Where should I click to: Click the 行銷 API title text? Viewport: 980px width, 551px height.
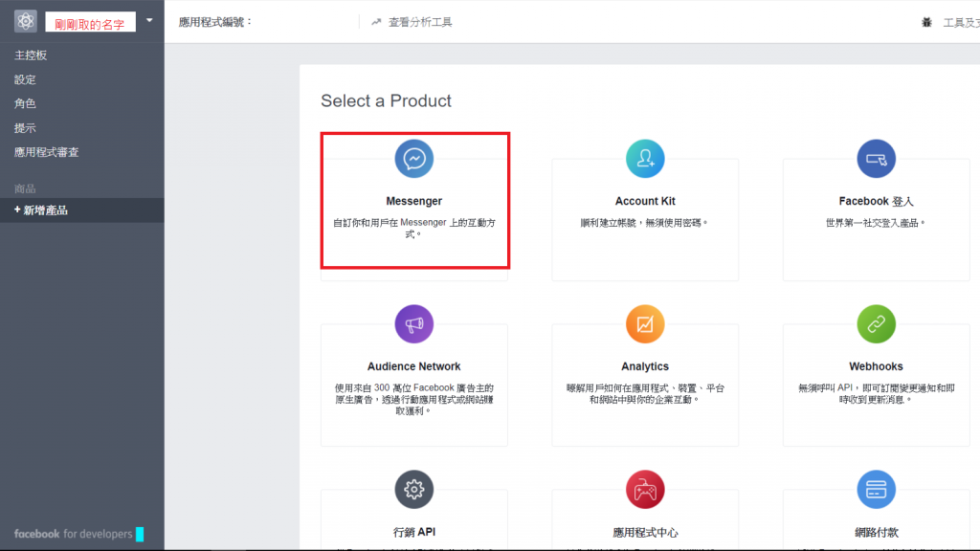[413, 532]
